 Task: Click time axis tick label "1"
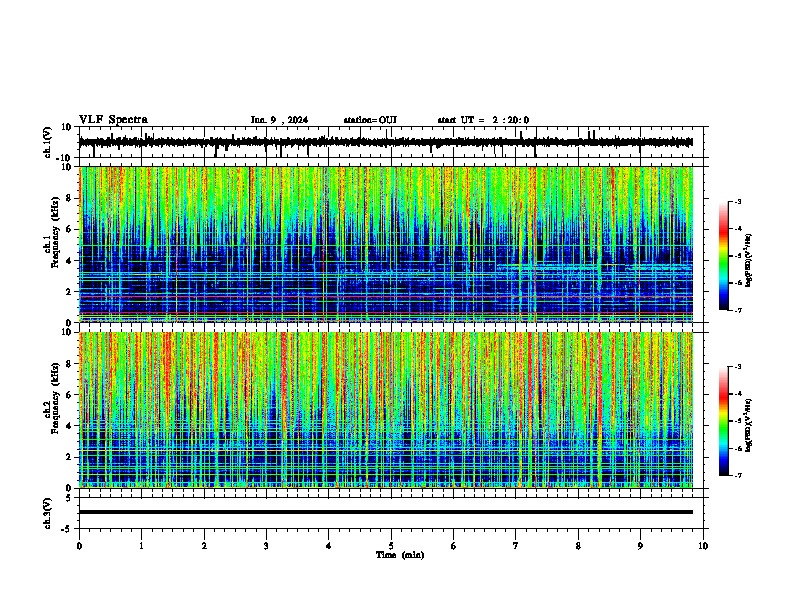pyautogui.click(x=142, y=546)
